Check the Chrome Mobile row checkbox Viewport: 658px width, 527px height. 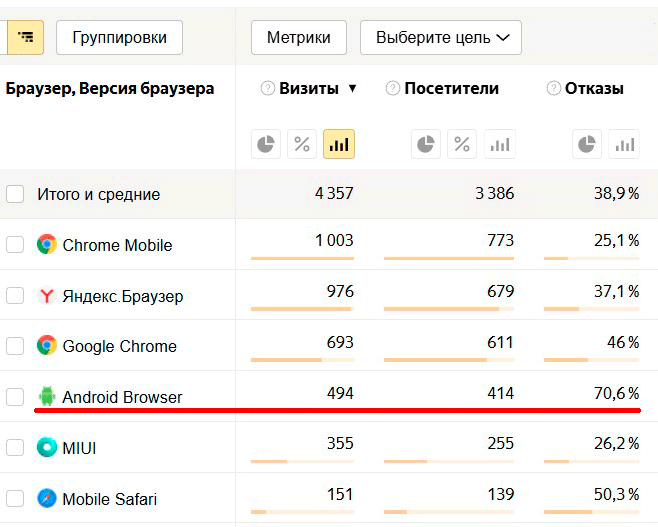[15, 245]
